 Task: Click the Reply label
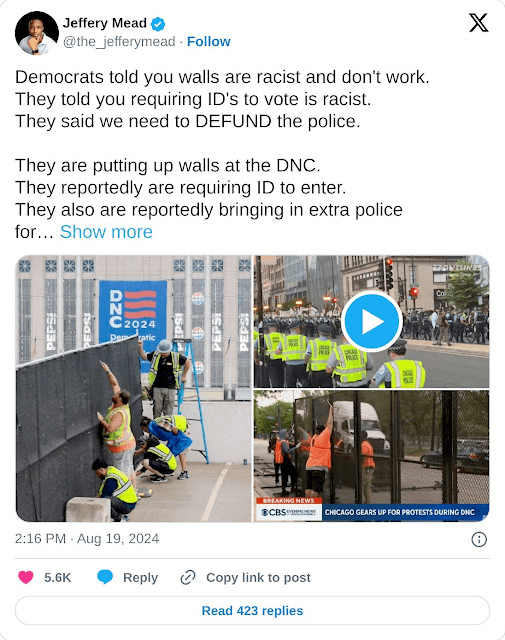140,578
